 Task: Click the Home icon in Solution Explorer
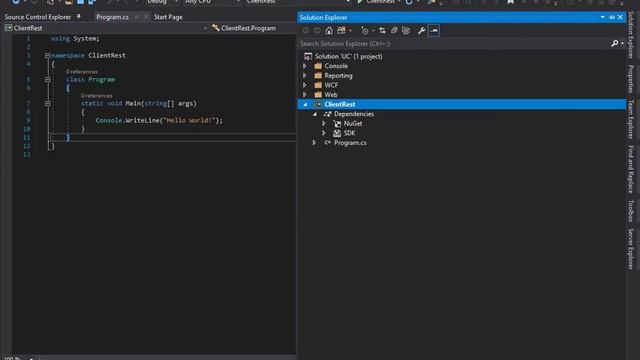coord(329,31)
